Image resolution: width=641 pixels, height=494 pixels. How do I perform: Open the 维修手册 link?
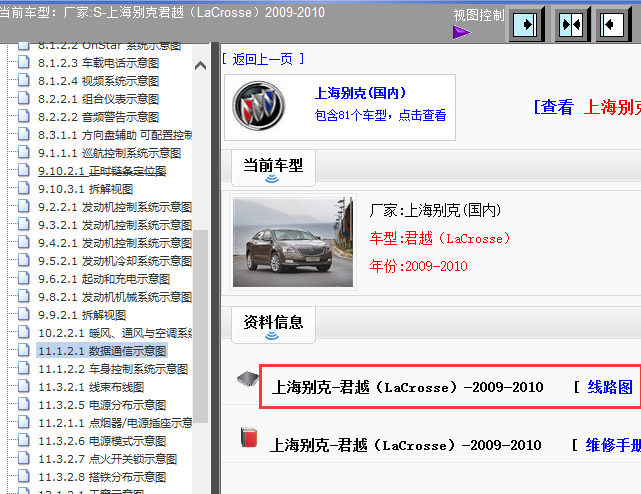[x=613, y=445]
